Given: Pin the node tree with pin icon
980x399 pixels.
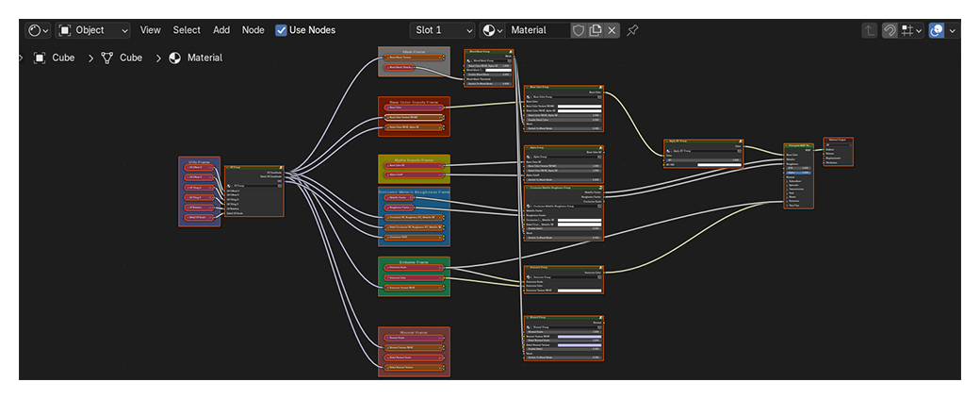Looking at the screenshot, I should tap(632, 30).
